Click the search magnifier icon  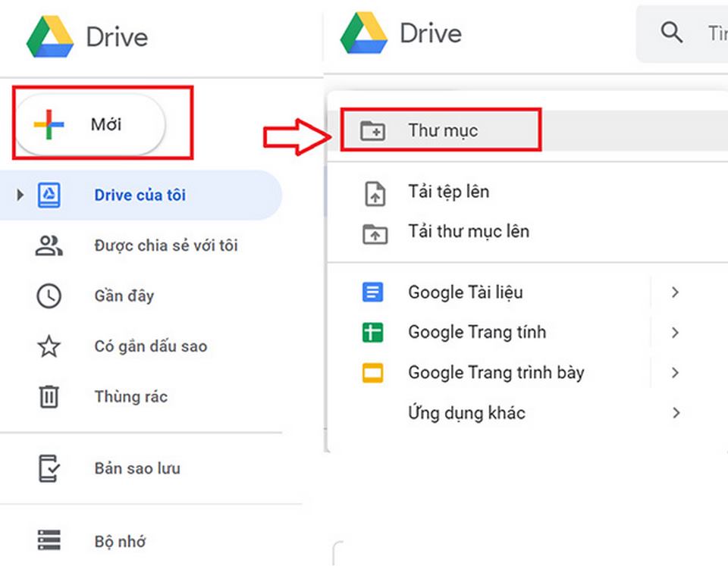pos(671,33)
